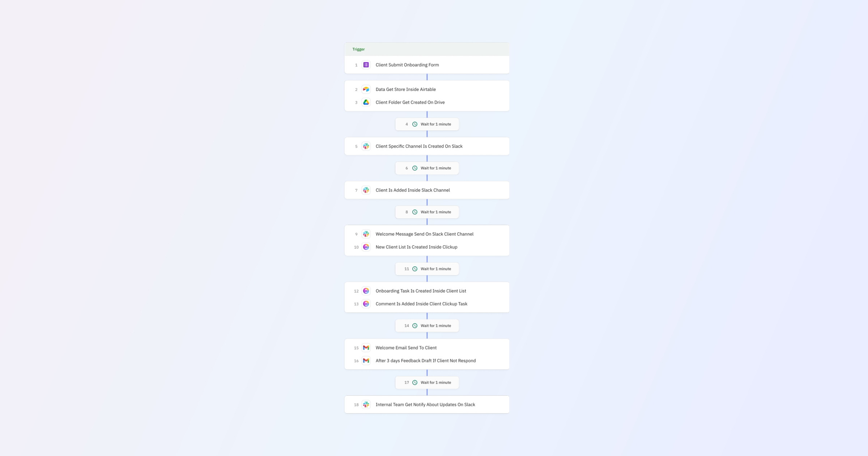
Task: Select the Internal Team Get Notify step
Action: coord(425,404)
